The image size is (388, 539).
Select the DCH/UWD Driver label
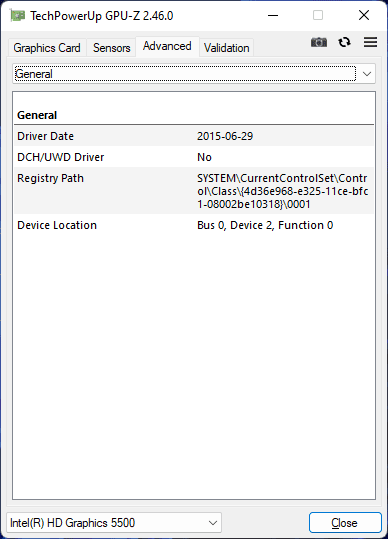point(60,157)
